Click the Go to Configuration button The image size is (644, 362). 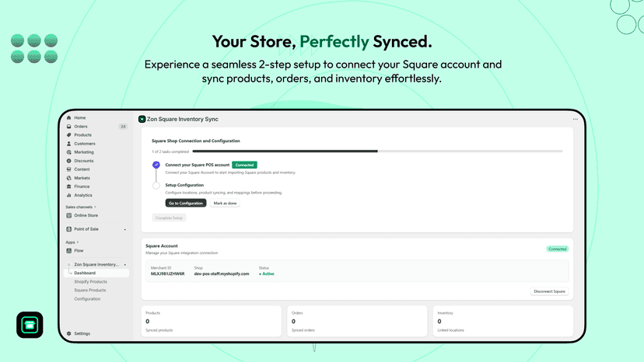click(186, 204)
